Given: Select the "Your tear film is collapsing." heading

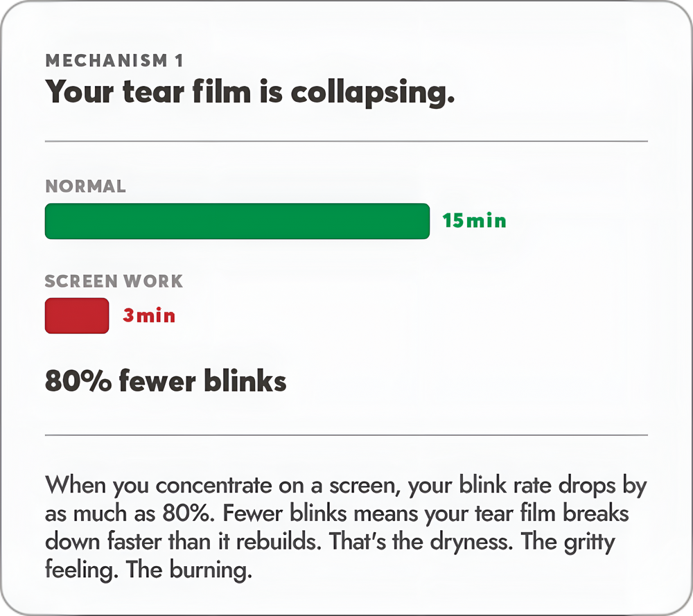Looking at the screenshot, I should (x=249, y=92).
